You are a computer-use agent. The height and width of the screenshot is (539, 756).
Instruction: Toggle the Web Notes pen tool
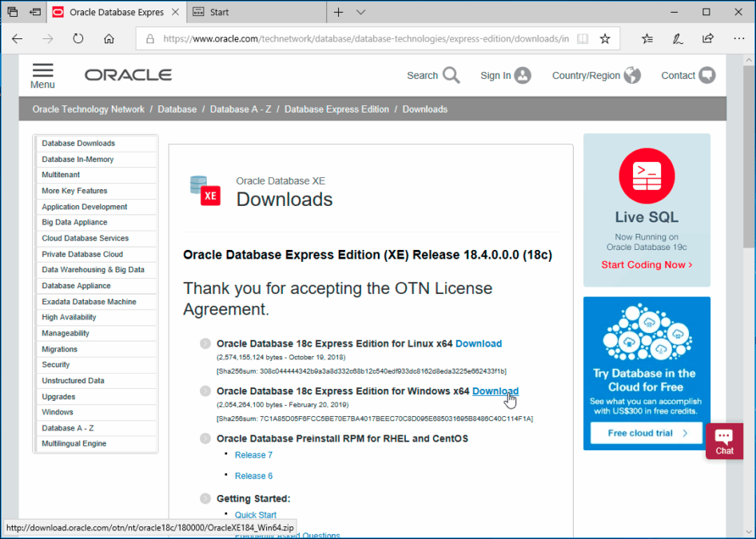pos(678,38)
